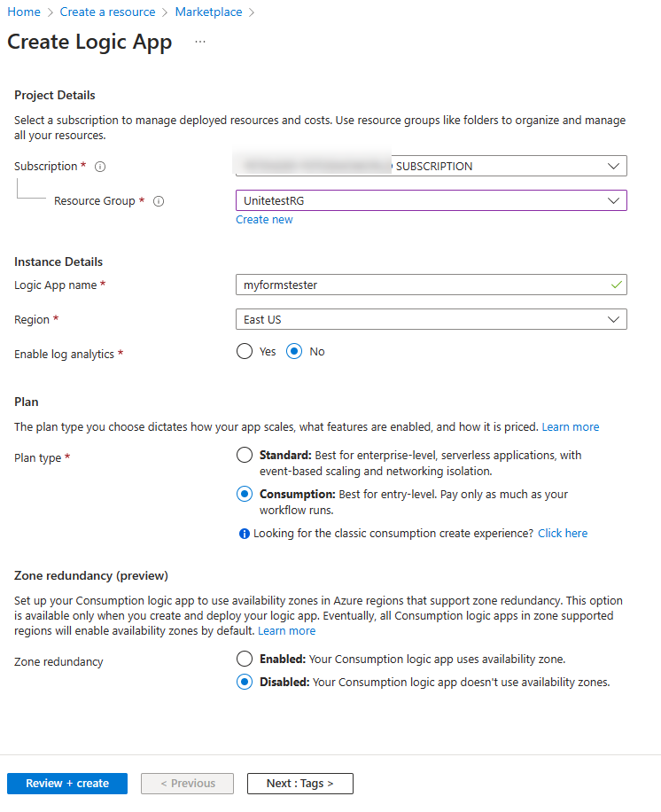
Task: Click the Subscription info icon
Action: pyautogui.click(x=98, y=166)
